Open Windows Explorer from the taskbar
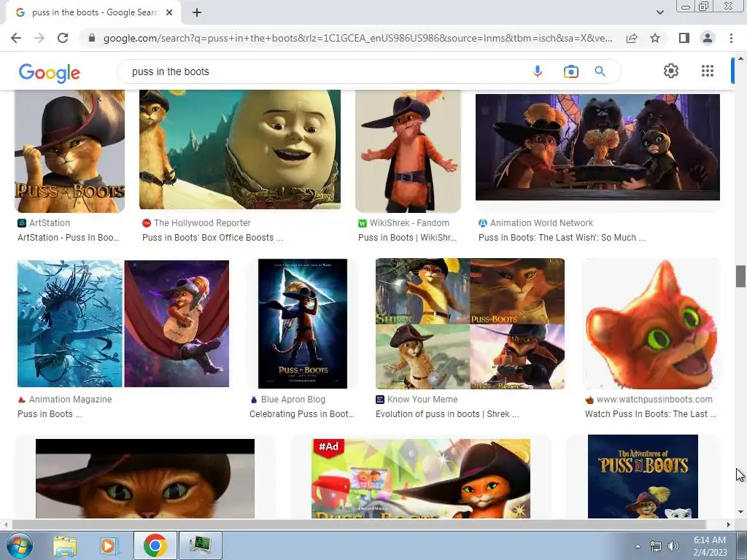747x560 pixels. 65,546
